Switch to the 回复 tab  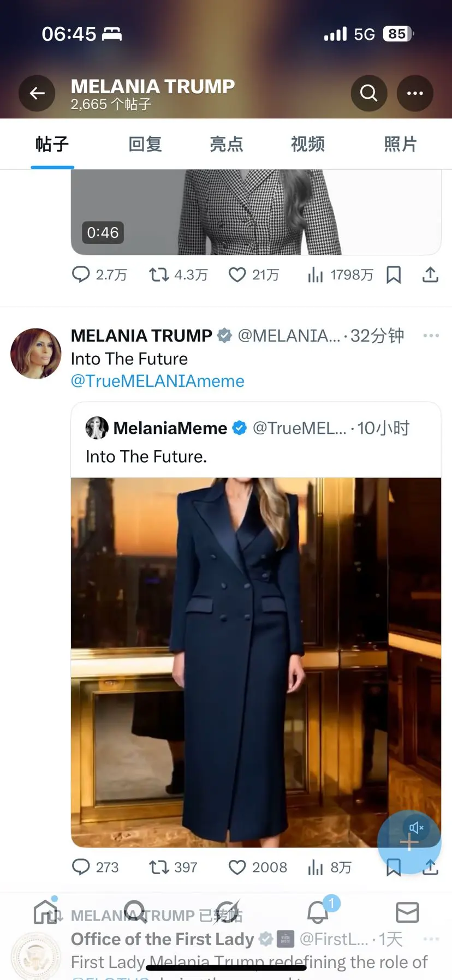145,144
